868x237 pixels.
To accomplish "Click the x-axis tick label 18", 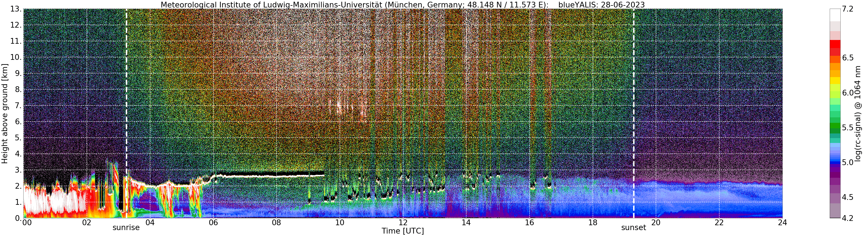I will tap(593, 223).
